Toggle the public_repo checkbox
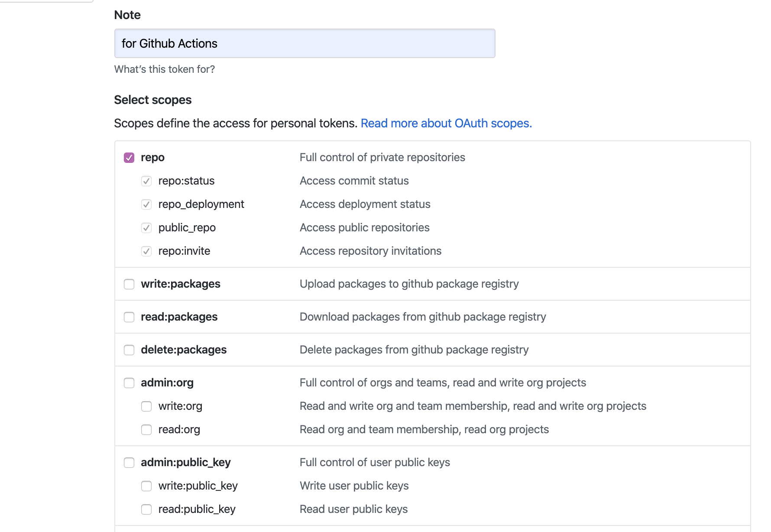This screenshot has height=532, width=771. pyautogui.click(x=146, y=228)
